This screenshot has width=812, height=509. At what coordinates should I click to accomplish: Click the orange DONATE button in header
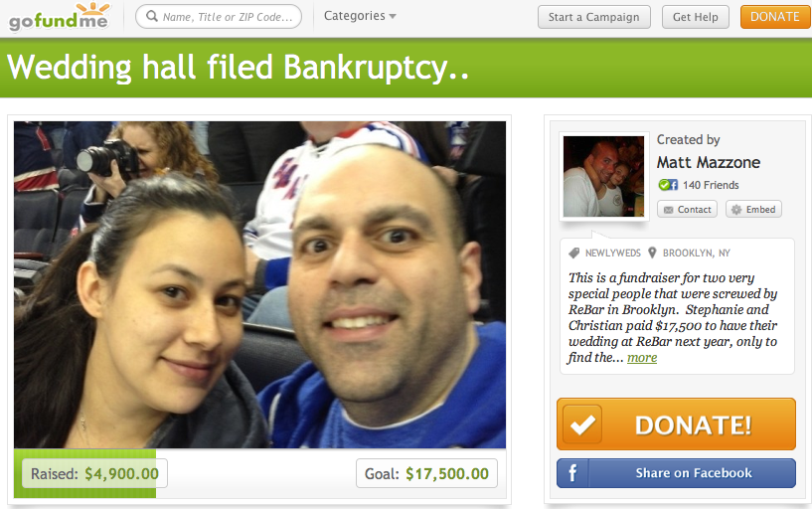[x=775, y=17]
